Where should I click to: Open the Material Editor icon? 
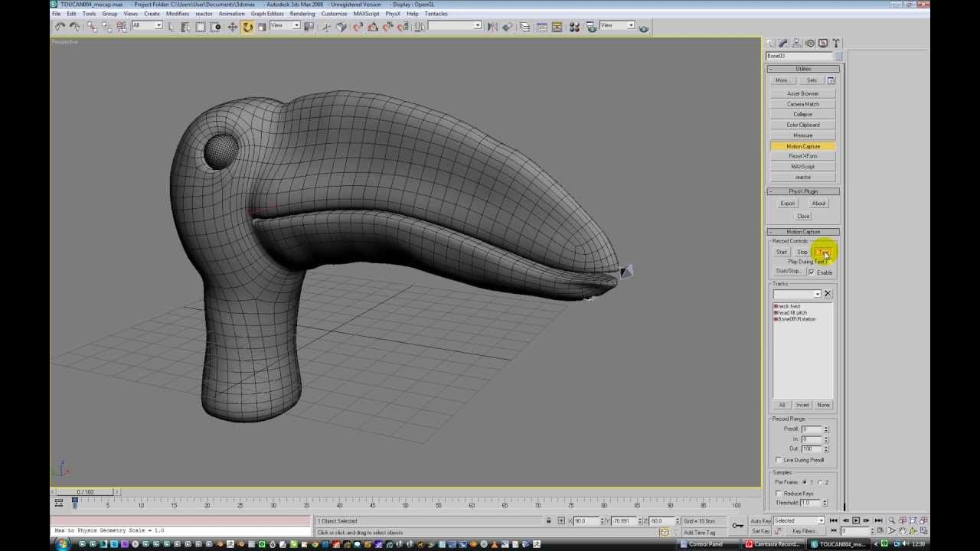click(x=574, y=27)
